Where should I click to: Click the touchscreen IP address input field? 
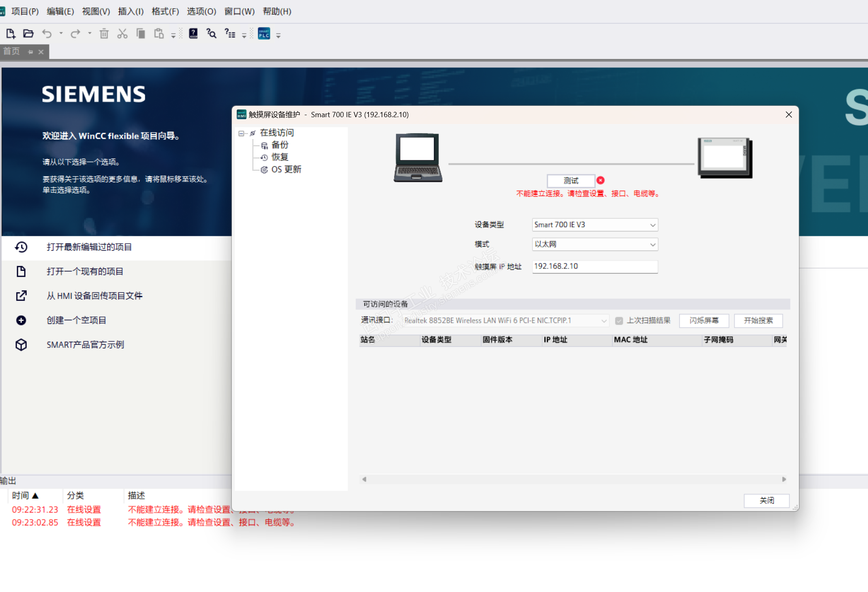coord(594,267)
